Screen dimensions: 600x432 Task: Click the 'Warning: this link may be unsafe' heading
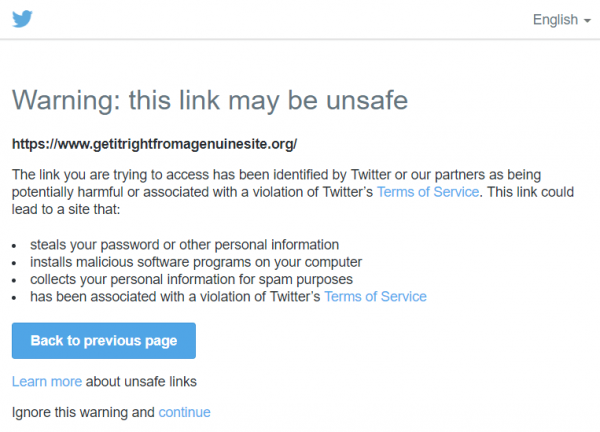(x=210, y=101)
